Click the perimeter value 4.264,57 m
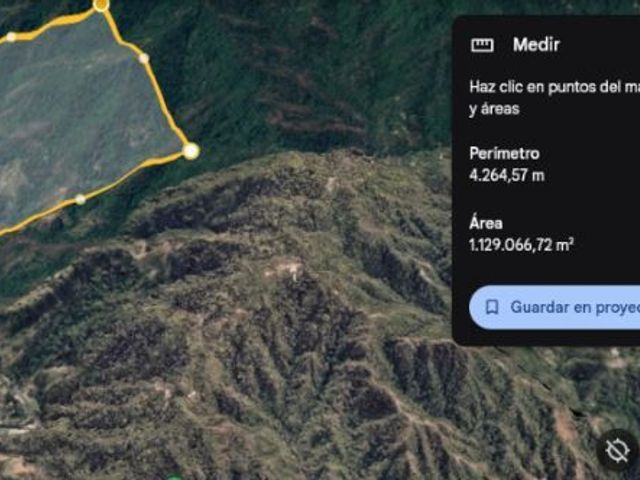Image resolution: width=640 pixels, height=480 pixels. (507, 176)
